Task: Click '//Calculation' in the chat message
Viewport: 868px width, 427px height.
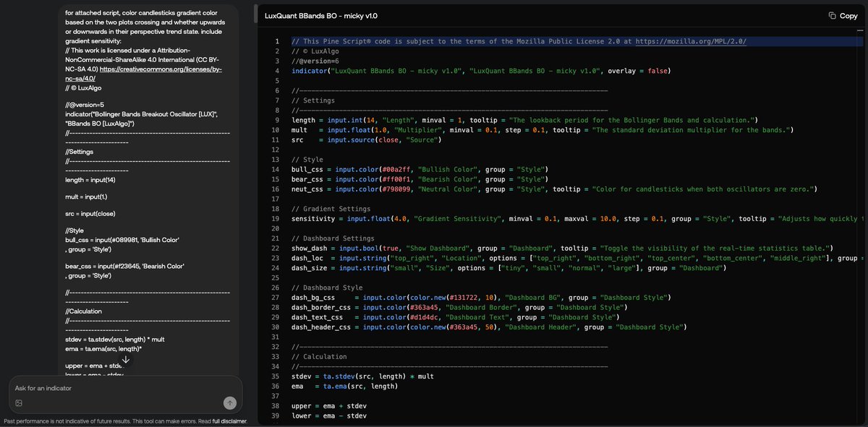Action: click(84, 311)
